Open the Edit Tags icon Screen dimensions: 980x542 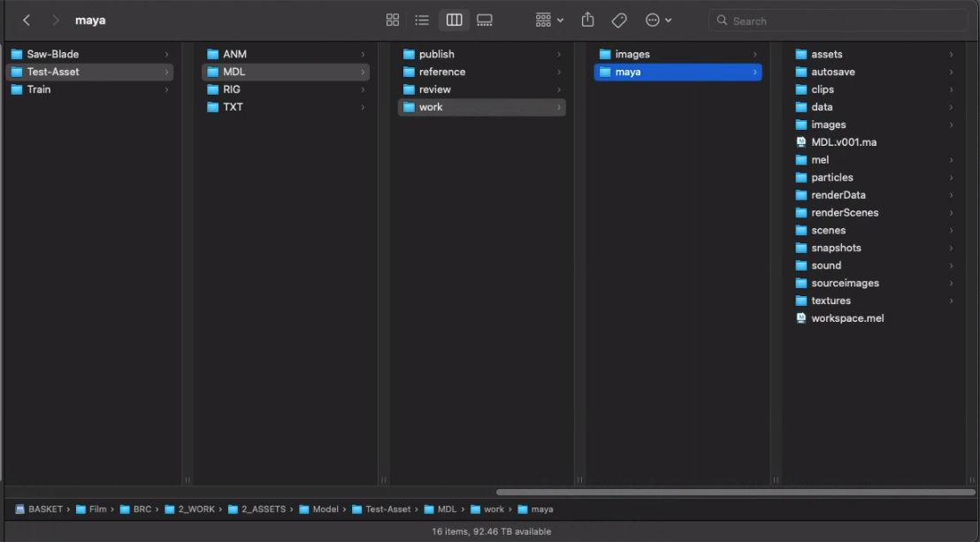click(x=619, y=20)
